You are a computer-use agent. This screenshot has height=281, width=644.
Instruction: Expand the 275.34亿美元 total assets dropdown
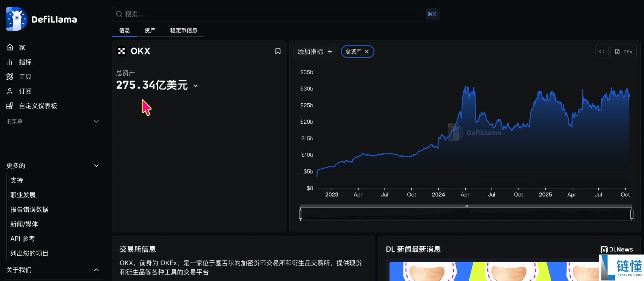[x=195, y=86]
